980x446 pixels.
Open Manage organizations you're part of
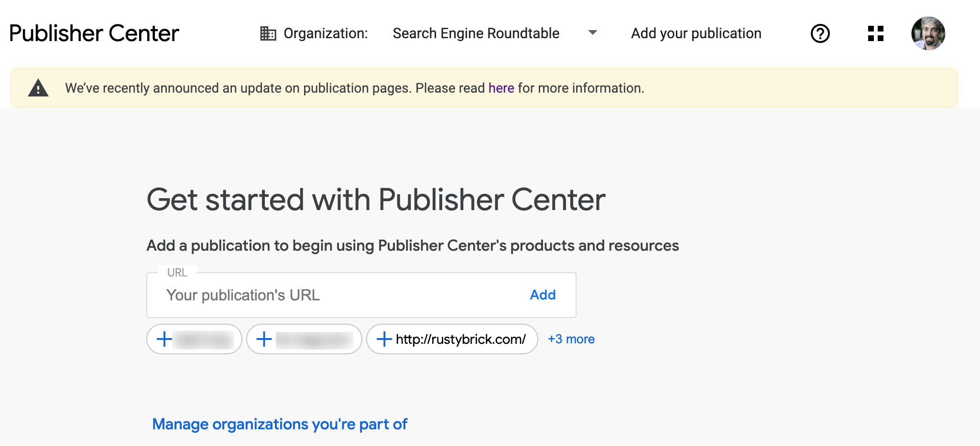(x=280, y=424)
